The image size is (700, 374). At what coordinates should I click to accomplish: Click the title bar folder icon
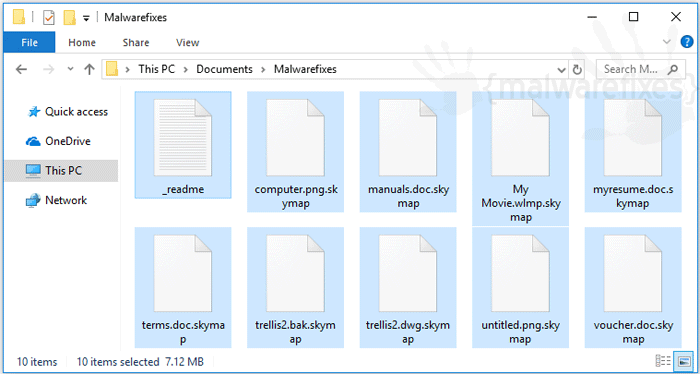point(19,17)
